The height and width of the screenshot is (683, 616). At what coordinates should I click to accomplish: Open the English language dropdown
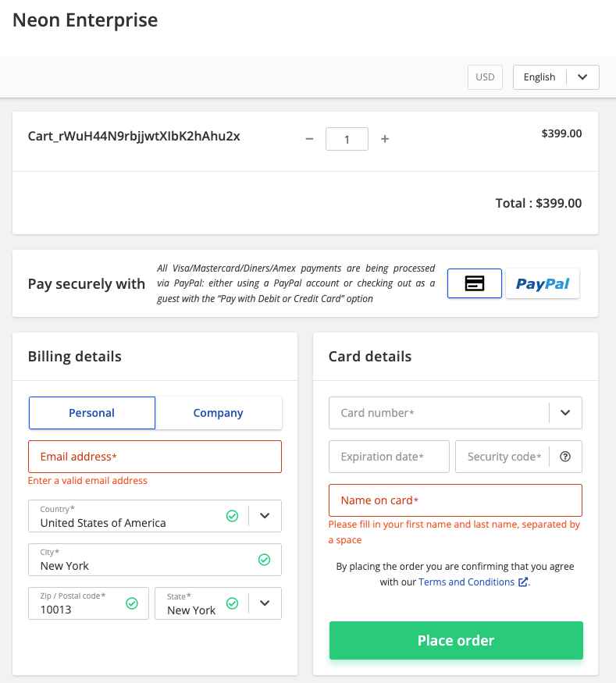(x=555, y=77)
